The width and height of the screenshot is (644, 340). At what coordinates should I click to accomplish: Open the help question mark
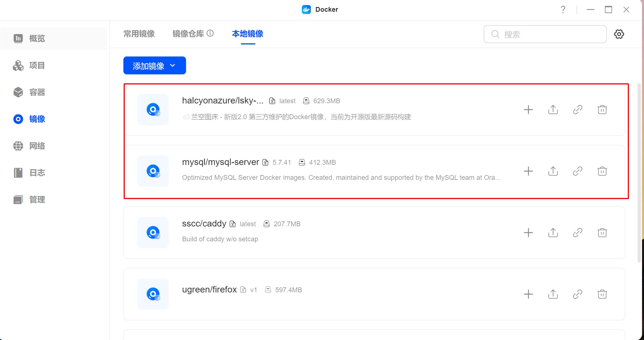(x=563, y=10)
